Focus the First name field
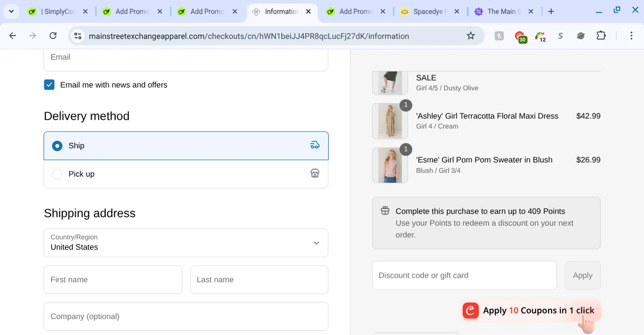Screen dimensions: 644x335 pyautogui.click(x=113, y=280)
